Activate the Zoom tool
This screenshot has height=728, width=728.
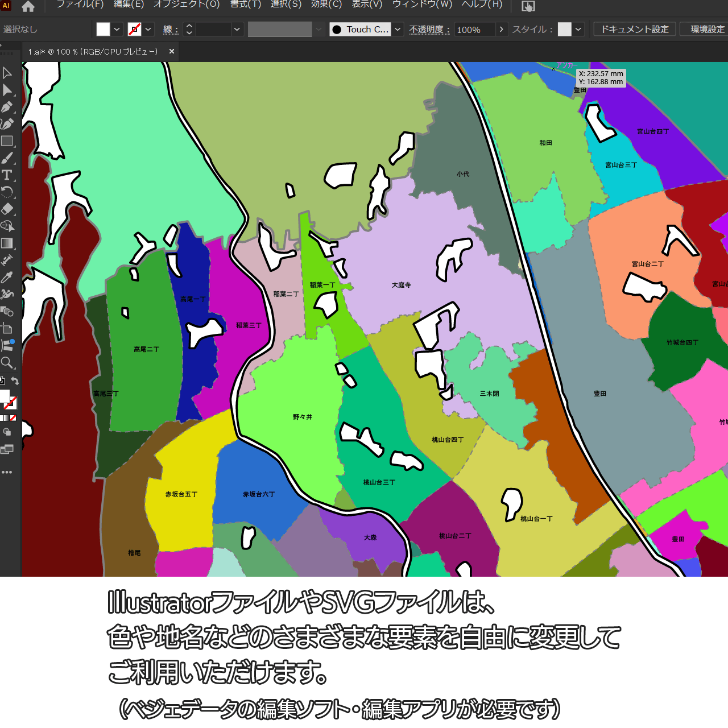7,363
